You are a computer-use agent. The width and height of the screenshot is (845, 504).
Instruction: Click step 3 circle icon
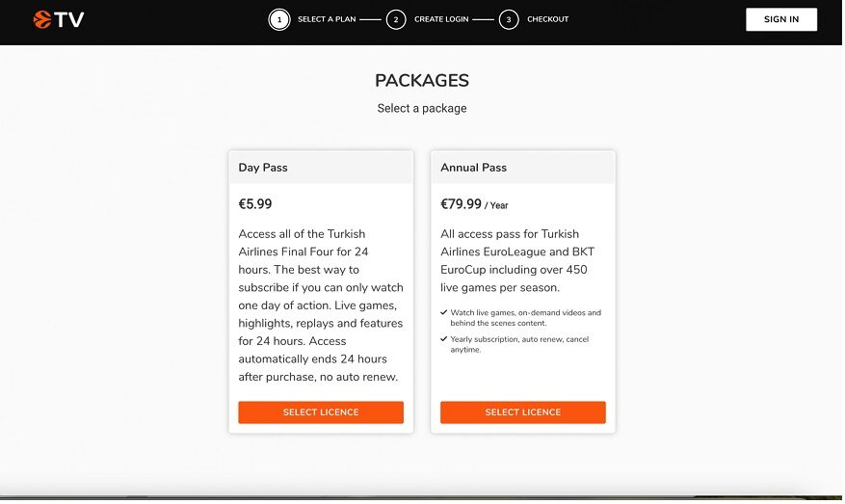(x=508, y=19)
